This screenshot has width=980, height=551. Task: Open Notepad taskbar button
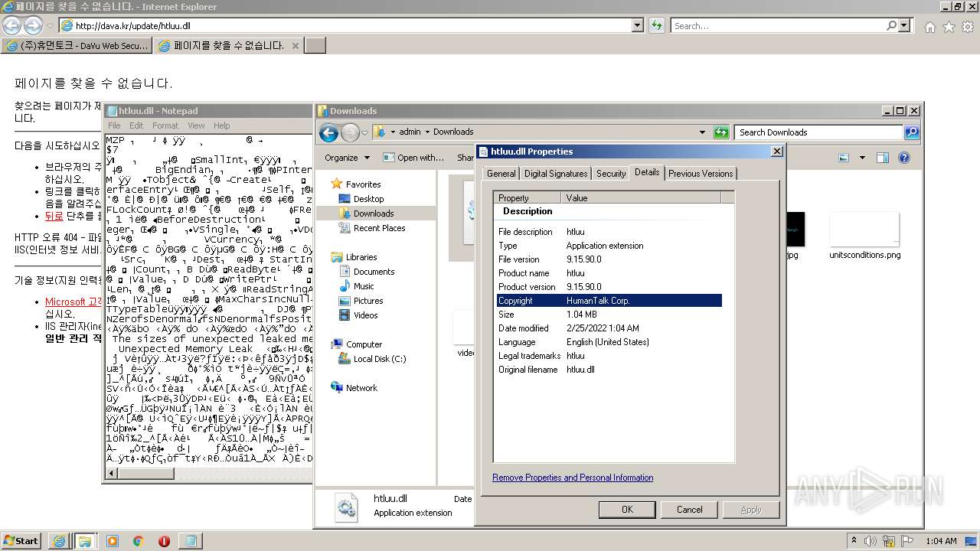pyautogui.click(x=190, y=541)
